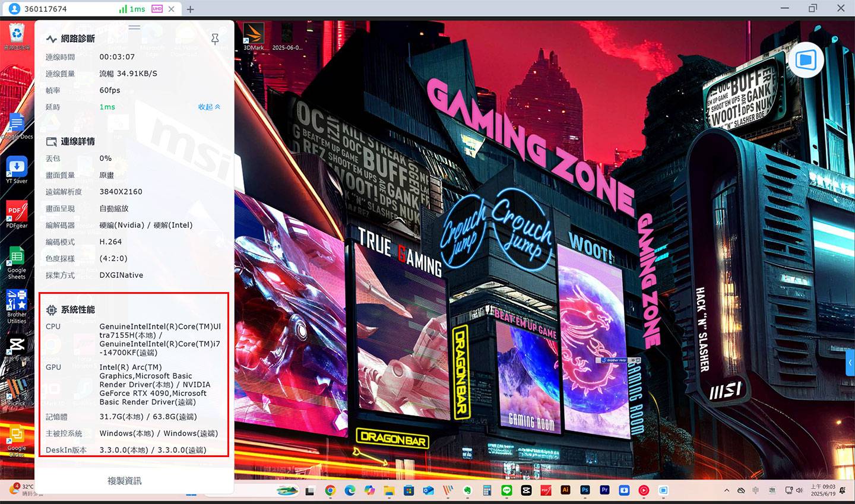Collapse details with the 收起 link
The width and height of the screenshot is (855, 504).
click(209, 107)
